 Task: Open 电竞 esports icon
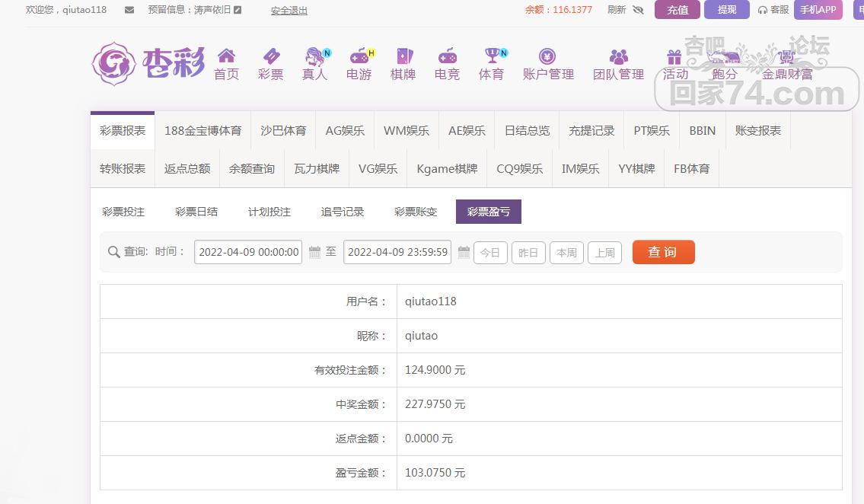pos(447,56)
